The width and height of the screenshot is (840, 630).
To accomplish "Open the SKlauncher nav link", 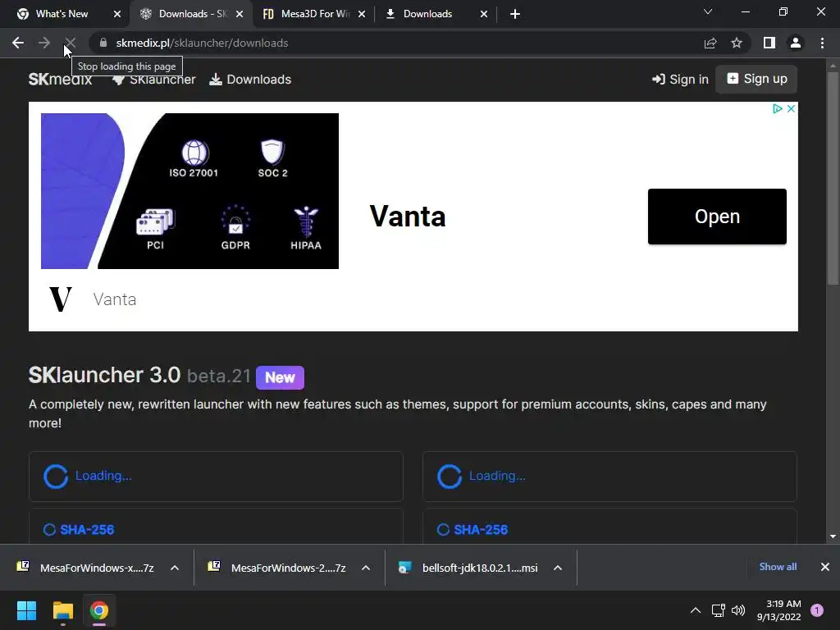I will pyautogui.click(x=154, y=80).
